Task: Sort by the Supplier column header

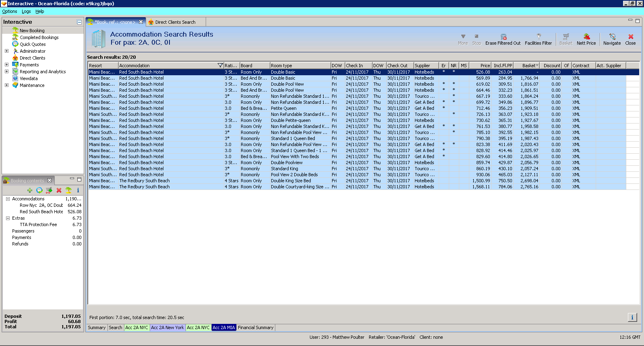Action: point(426,66)
